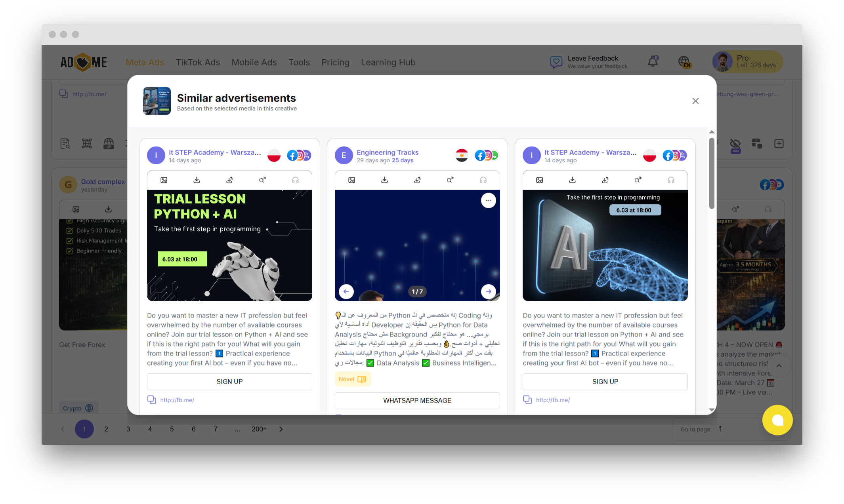Image resolution: width=844 pixels, height=504 pixels.
Task: Click the WHATSAPP MESSAGE button
Action: pyautogui.click(x=417, y=401)
